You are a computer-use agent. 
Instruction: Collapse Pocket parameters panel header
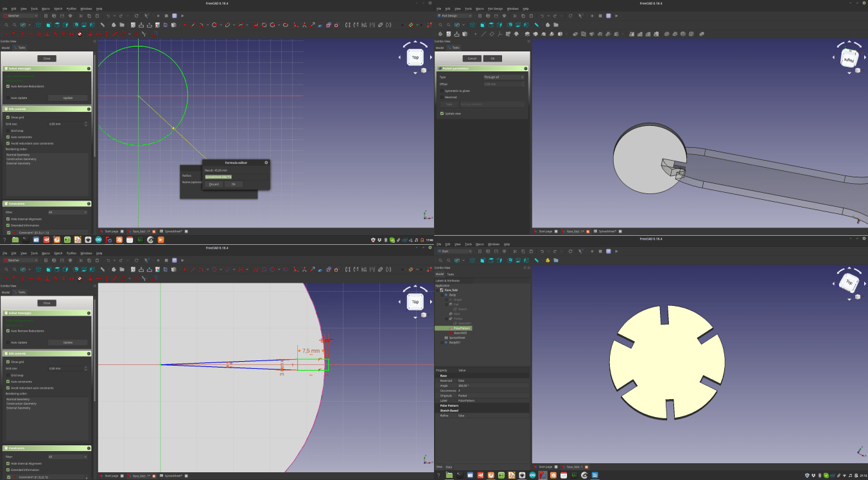(x=526, y=69)
